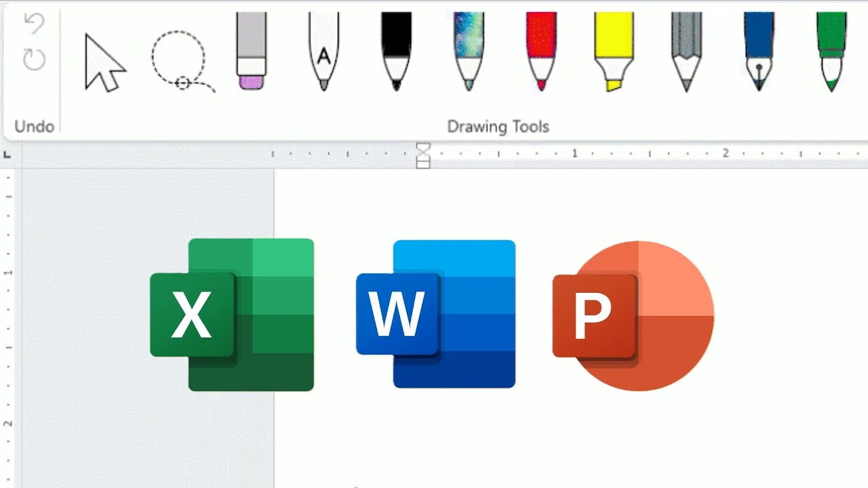Click the 2 mark on the vertical ruler
868x488 pixels.
point(9,424)
